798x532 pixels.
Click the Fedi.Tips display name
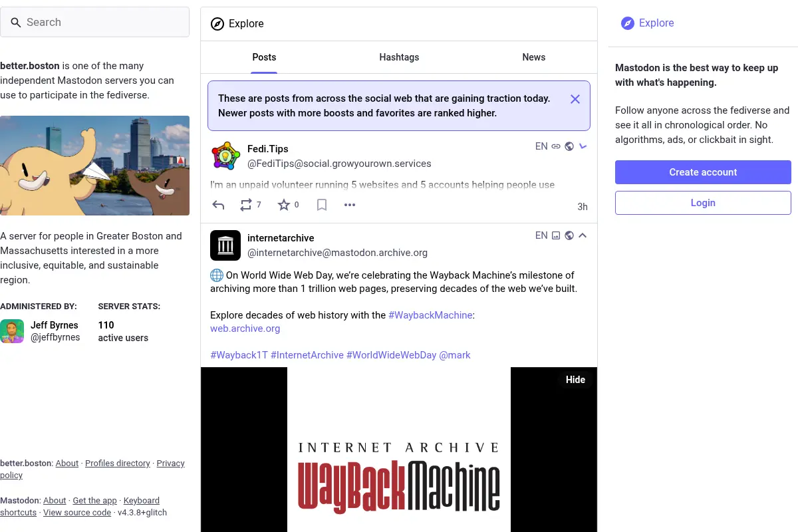(x=267, y=149)
